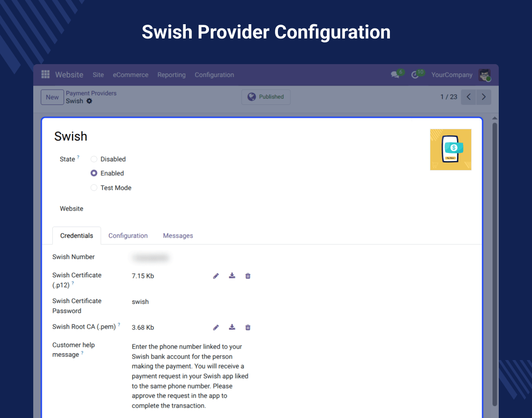Click the Website app name
This screenshot has width=532, height=418.
tap(69, 75)
